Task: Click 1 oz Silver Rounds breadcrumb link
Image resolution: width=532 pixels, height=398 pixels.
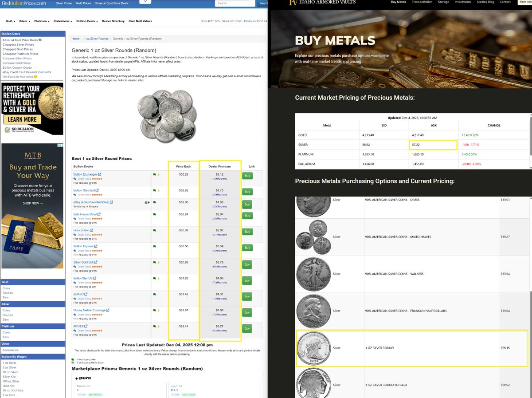Action: click(x=96, y=39)
